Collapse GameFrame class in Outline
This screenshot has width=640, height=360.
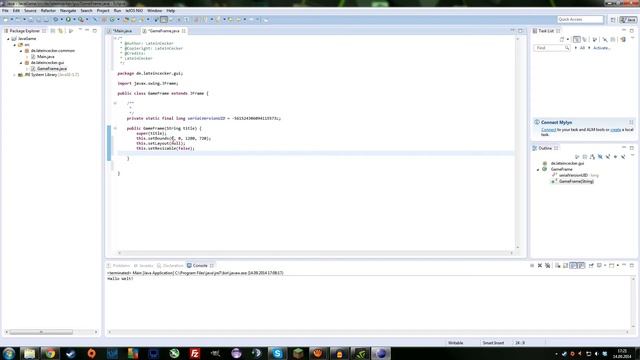538,169
